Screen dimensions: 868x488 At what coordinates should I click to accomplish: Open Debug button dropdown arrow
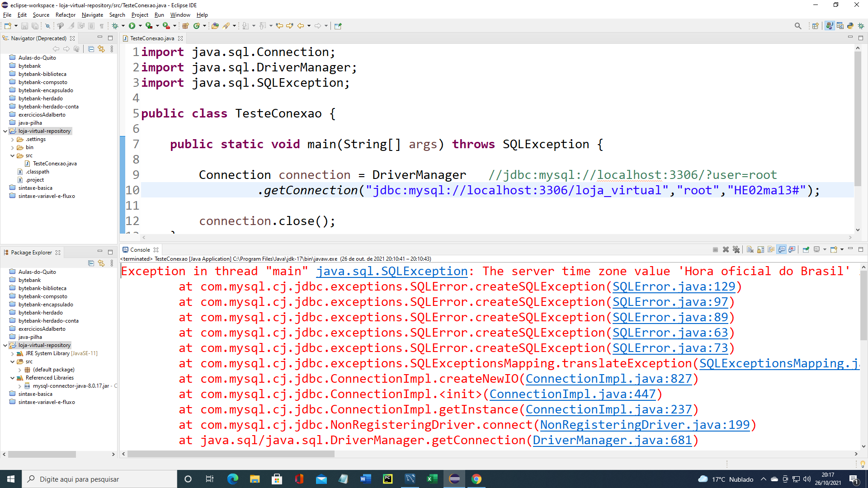point(123,26)
